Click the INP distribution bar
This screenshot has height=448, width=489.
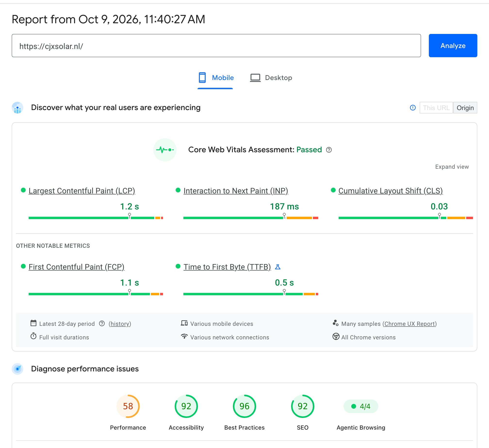click(251, 218)
